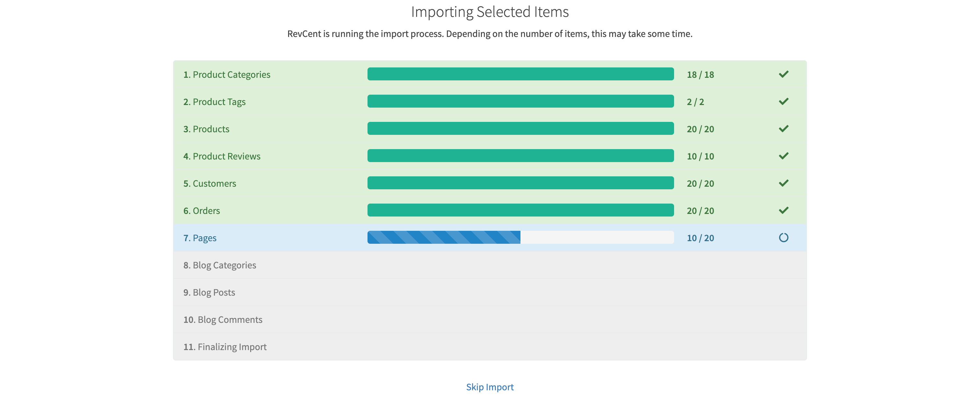Click the '2 / 2' tags counter

click(695, 102)
